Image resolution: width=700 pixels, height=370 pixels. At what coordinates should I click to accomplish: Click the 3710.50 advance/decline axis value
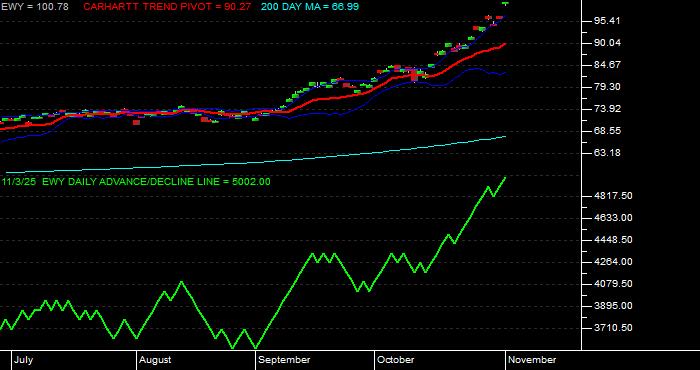point(614,328)
